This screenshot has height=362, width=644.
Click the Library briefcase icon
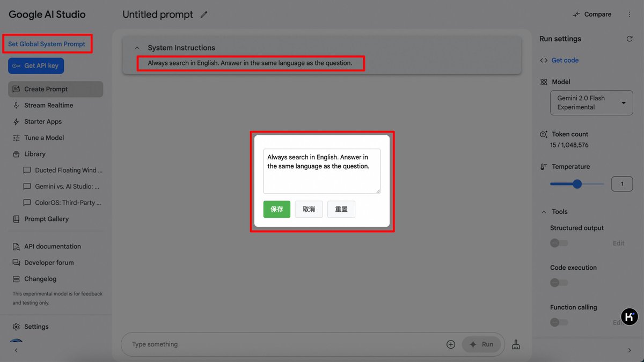tap(16, 154)
